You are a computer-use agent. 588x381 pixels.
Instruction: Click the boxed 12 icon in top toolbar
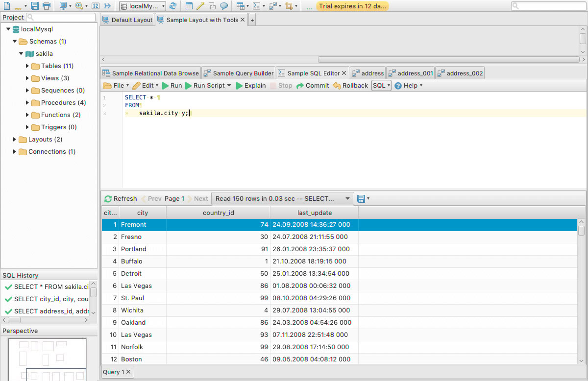pyautogui.click(x=96, y=6)
